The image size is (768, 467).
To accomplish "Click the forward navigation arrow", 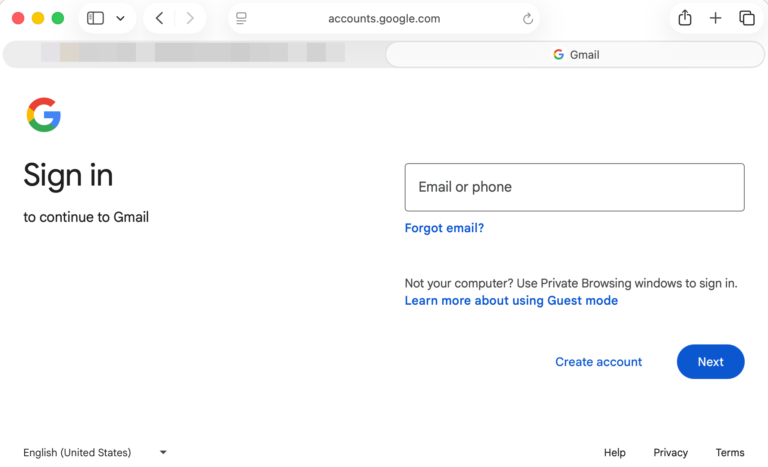I will (x=190, y=18).
